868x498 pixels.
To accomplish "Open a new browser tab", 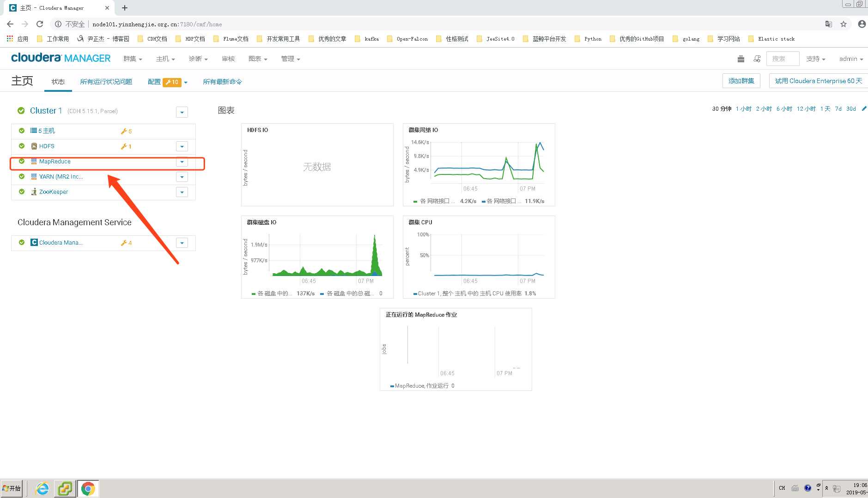I will [125, 8].
